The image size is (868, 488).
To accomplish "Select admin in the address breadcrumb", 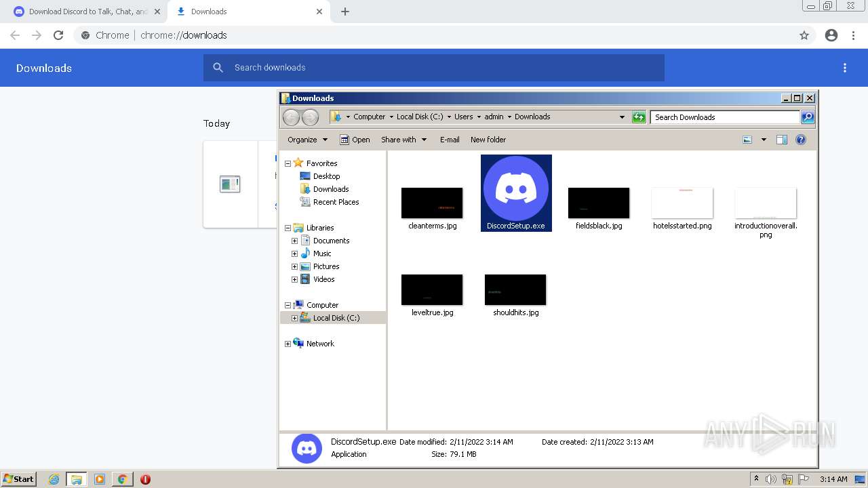I will [x=494, y=117].
